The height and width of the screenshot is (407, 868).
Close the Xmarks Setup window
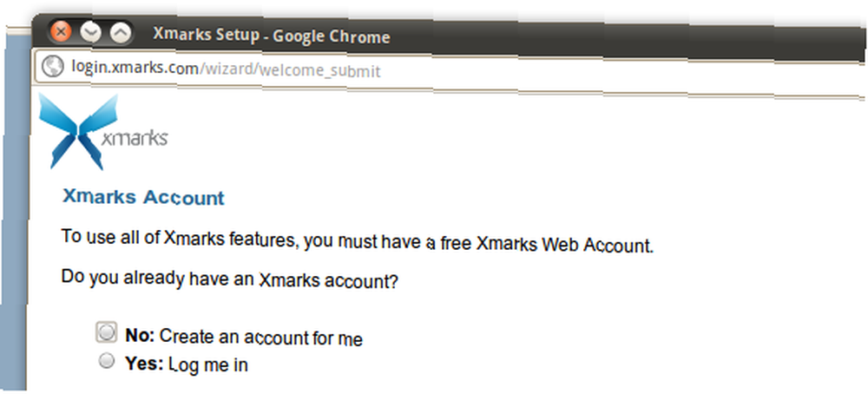62,32
